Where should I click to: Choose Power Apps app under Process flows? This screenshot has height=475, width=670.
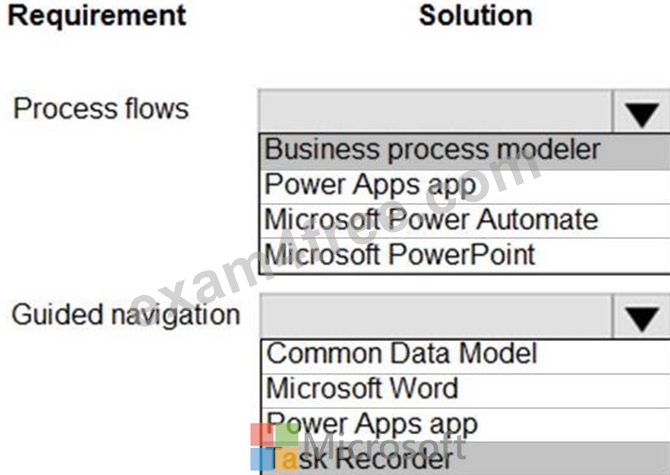click(x=465, y=186)
